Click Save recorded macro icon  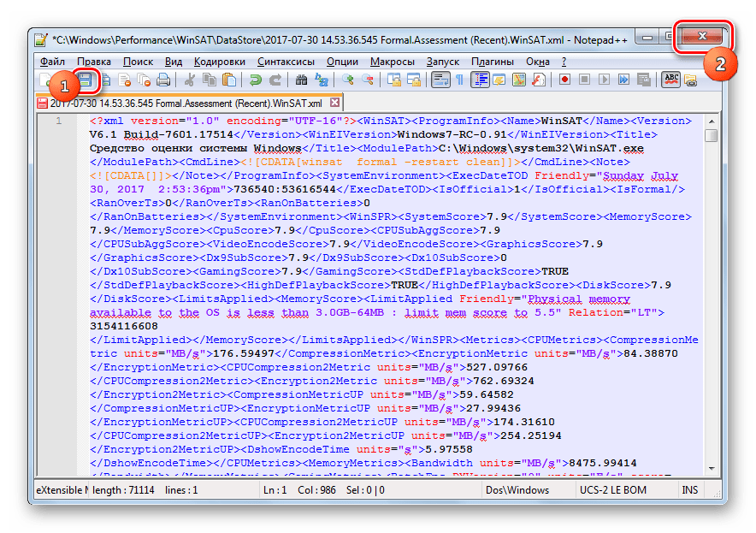pyautogui.click(x=643, y=80)
